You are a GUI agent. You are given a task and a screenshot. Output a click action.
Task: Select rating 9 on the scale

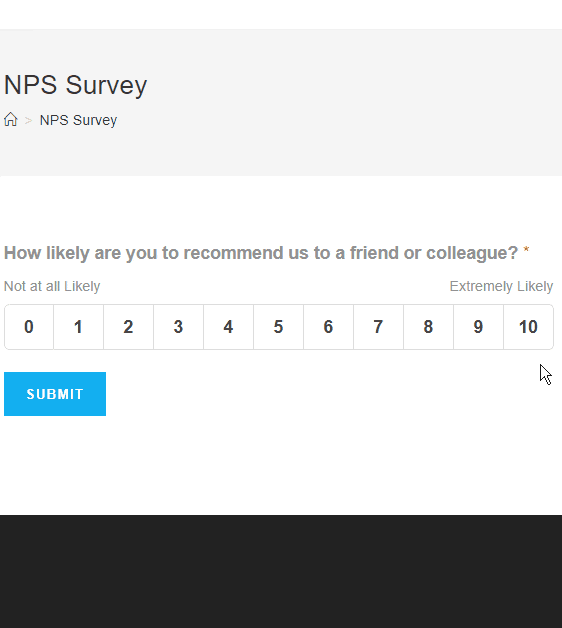(x=479, y=327)
